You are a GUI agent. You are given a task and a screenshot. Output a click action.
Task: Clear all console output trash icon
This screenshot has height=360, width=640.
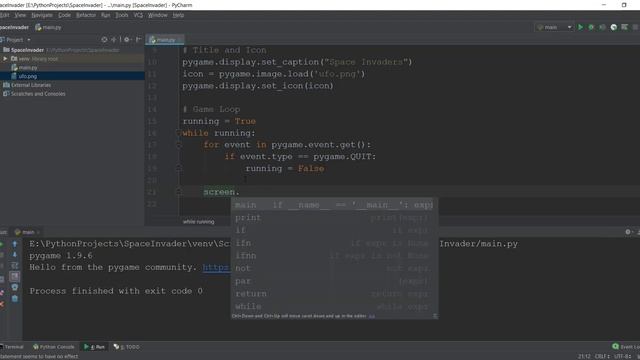(15, 298)
